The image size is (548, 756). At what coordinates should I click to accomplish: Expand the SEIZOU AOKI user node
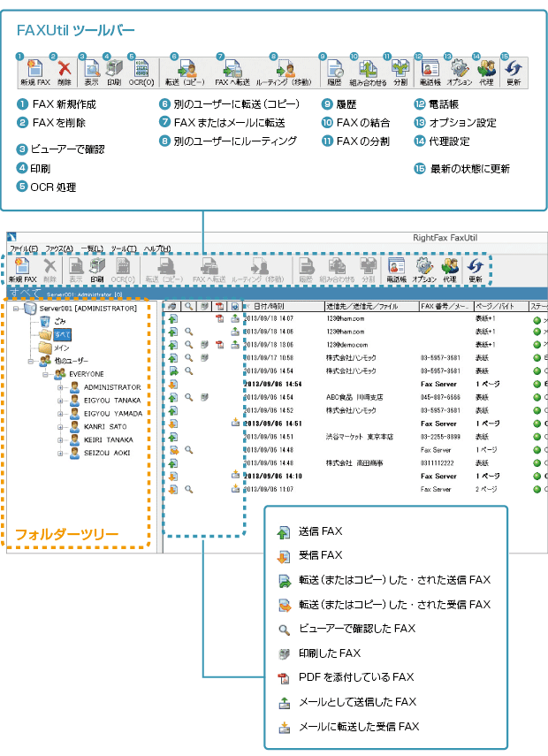60,453
